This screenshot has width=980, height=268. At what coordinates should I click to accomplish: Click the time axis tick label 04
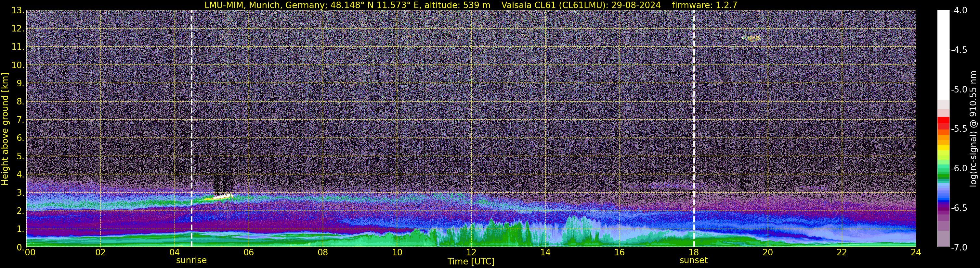174,252
